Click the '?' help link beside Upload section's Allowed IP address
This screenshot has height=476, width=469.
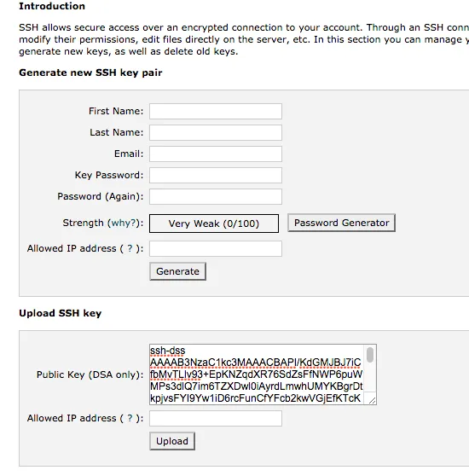(130, 418)
